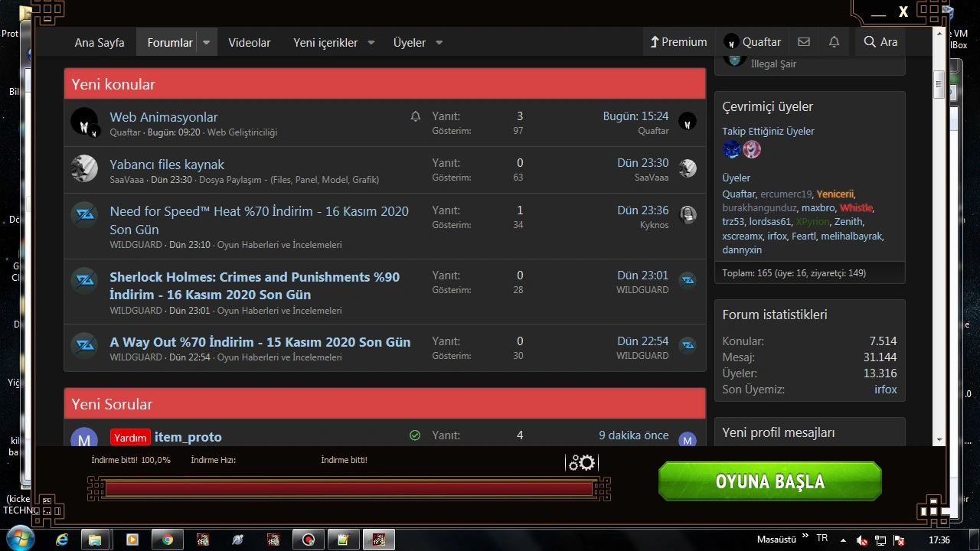This screenshot has height=551, width=980.
Task: Open Üyeler nav item
Action: (x=410, y=42)
